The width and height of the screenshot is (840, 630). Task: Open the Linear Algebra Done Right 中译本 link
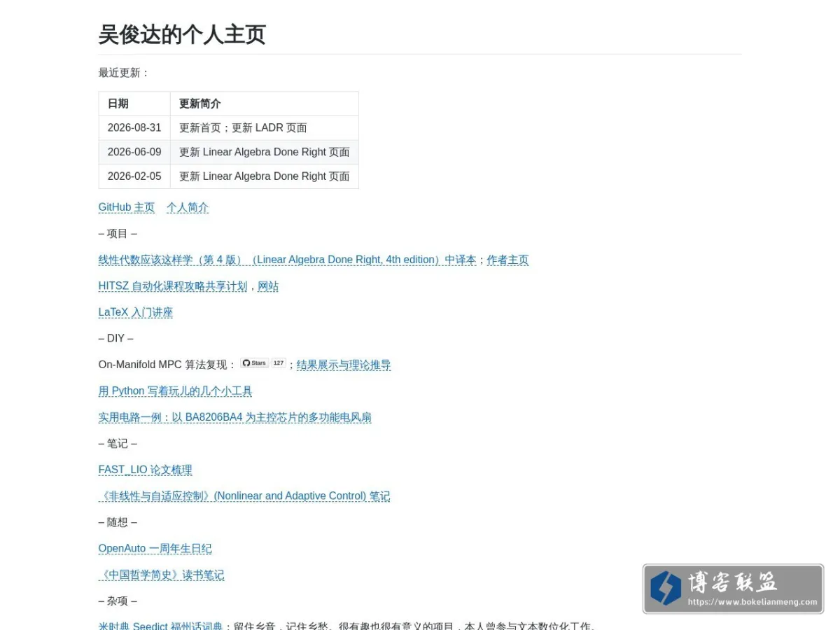[x=287, y=260]
